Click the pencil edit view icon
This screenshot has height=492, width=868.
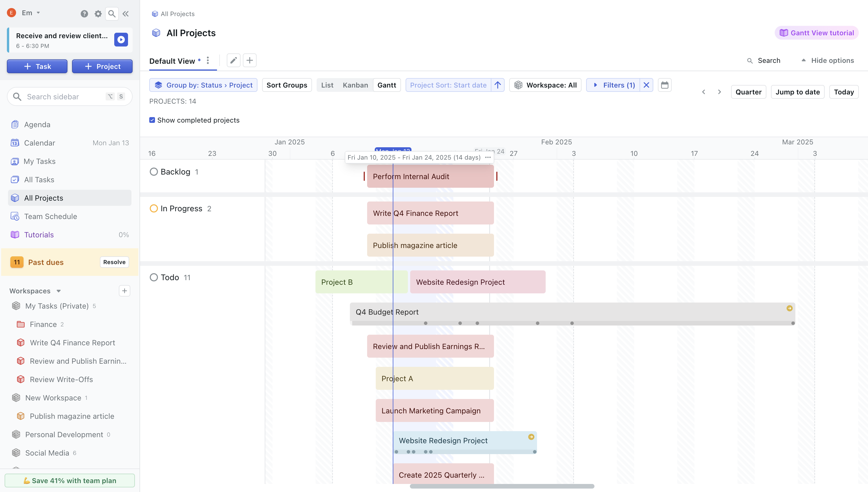click(233, 61)
